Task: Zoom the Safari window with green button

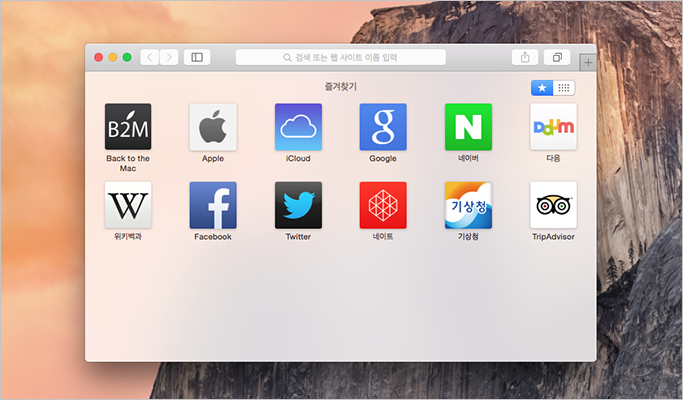Action: click(127, 58)
